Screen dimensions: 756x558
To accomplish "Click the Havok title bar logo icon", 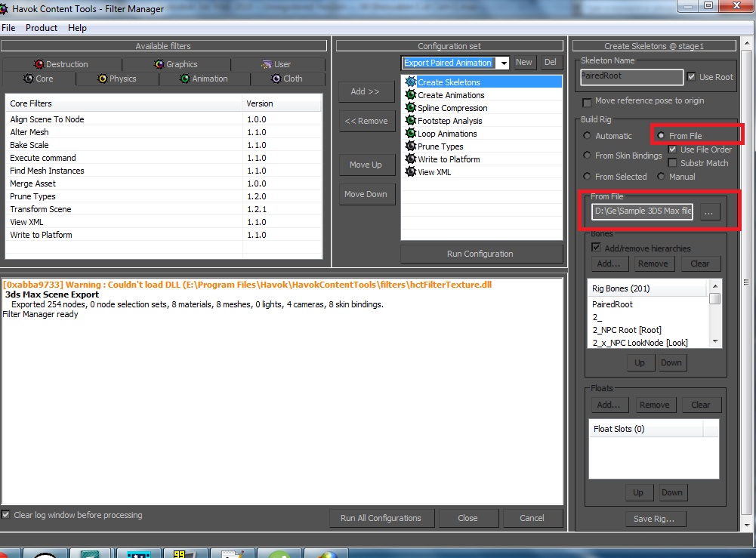I will coord(4,8).
